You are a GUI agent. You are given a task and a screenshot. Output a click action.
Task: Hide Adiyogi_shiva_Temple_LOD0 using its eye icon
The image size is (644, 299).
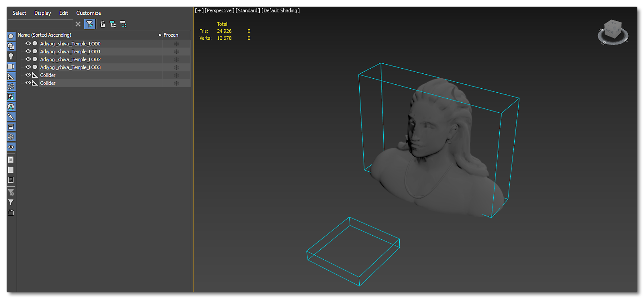pos(28,44)
